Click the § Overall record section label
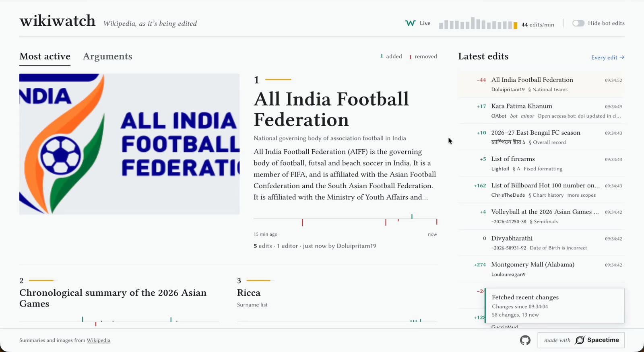This screenshot has height=352, width=644. 547,142
